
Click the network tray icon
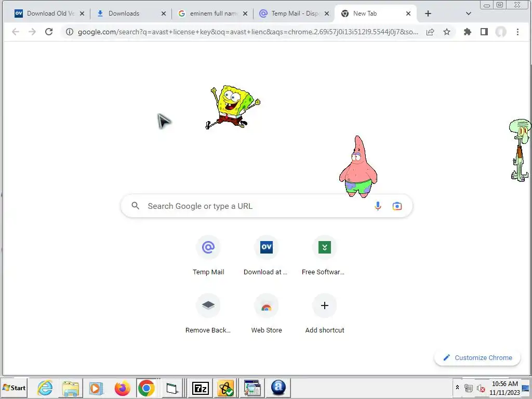click(x=469, y=388)
